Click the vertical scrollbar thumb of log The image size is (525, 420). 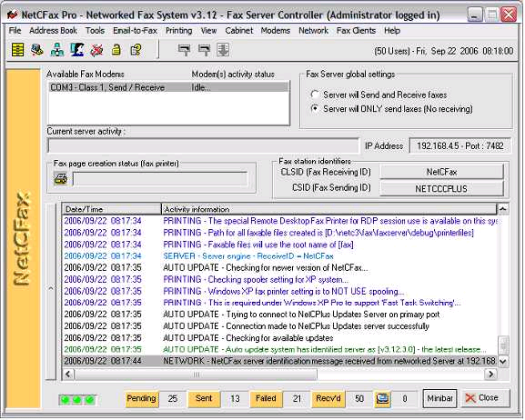coord(503,345)
